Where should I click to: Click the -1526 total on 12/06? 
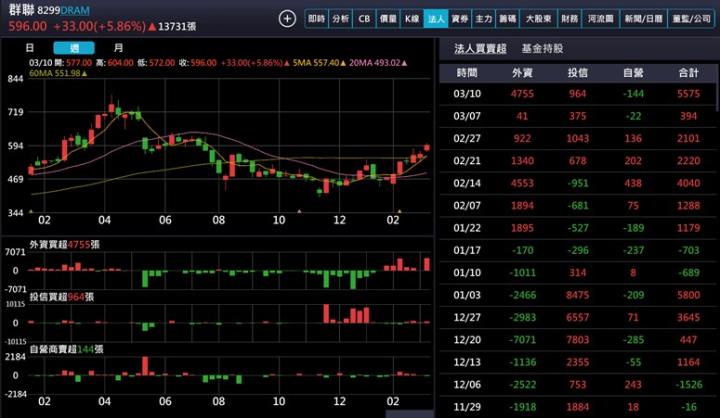(x=688, y=385)
